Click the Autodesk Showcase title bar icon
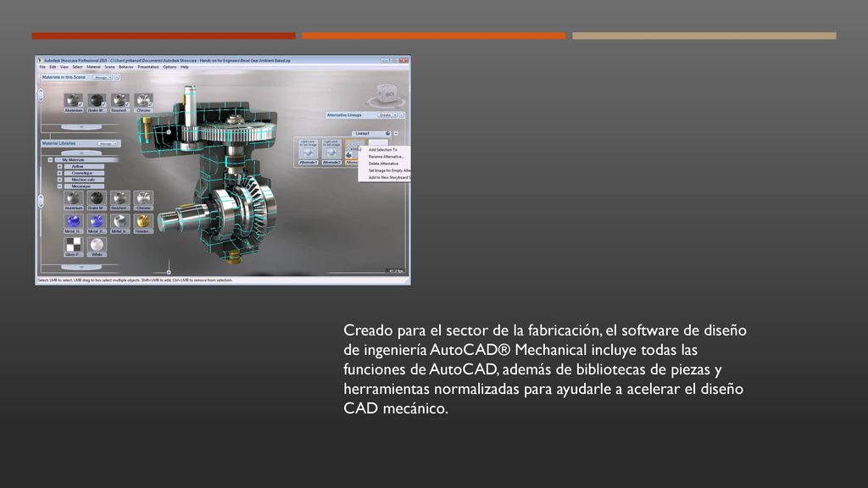Screen dimensions: 868x488 click(40, 60)
